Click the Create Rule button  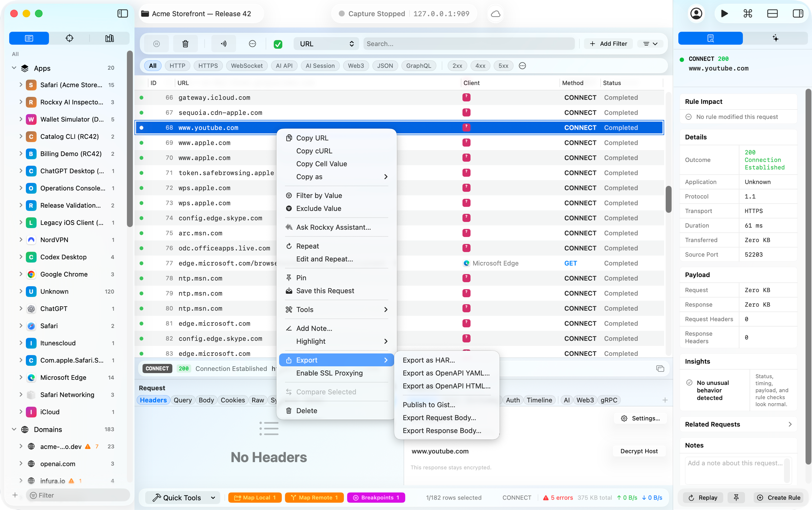(778, 497)
